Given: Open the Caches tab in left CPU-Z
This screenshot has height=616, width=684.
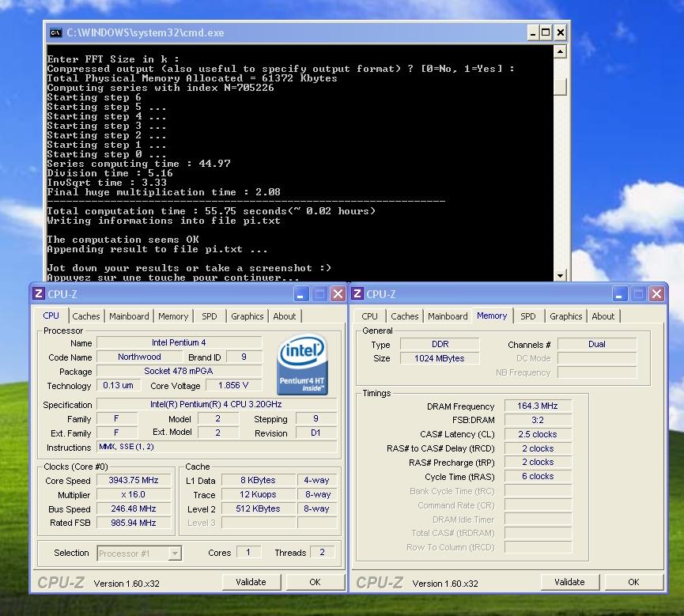Looking at the screenshot, I should click(86, 316).
